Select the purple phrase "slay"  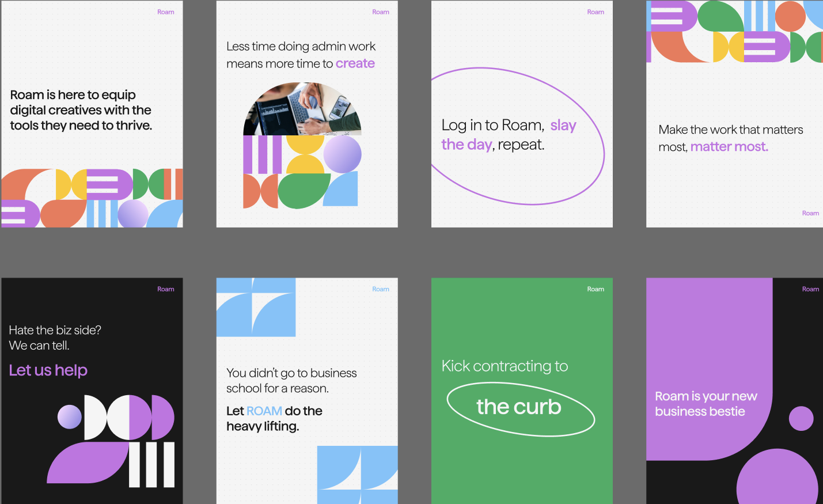563,126
